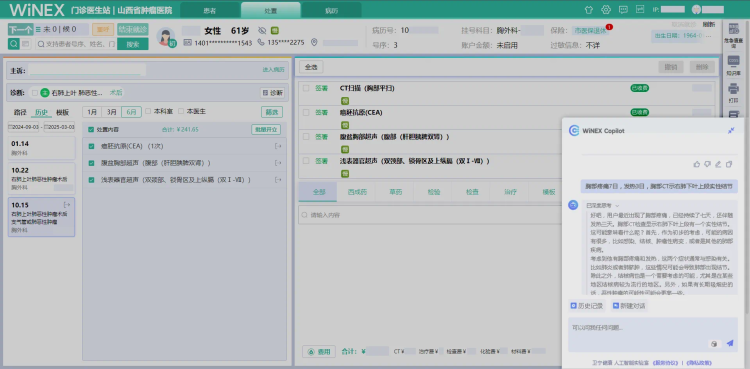Check the 癌胚抗原(CEA) order checkbox on right

(x=306, y=112)
